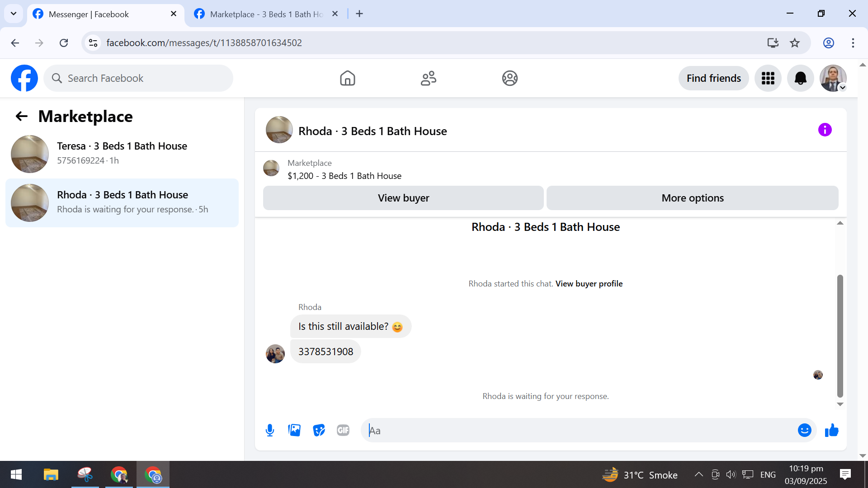Click the 3378531908 message bubble
The width and height of the screenshot is (868, 488).
325,352
